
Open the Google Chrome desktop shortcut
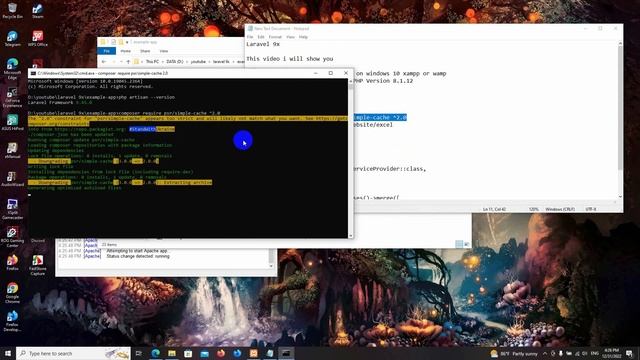point(12,293)
